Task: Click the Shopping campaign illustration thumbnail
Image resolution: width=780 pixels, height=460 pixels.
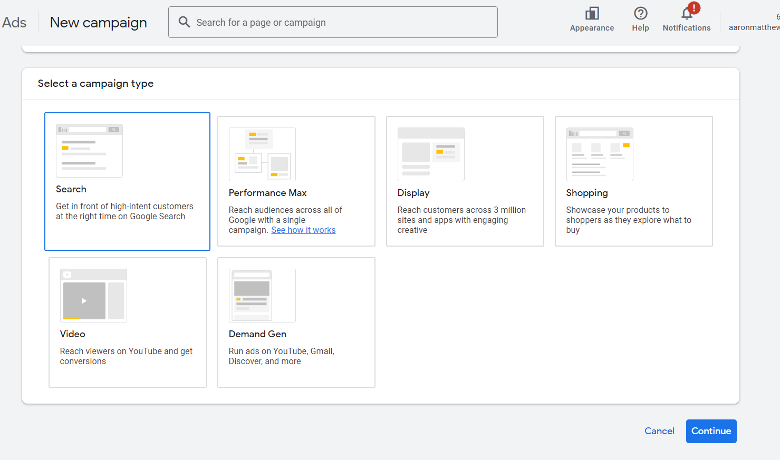Action: [599, 154]
